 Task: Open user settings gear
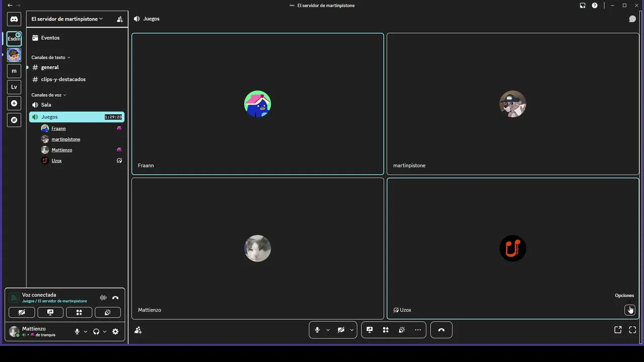115,332
